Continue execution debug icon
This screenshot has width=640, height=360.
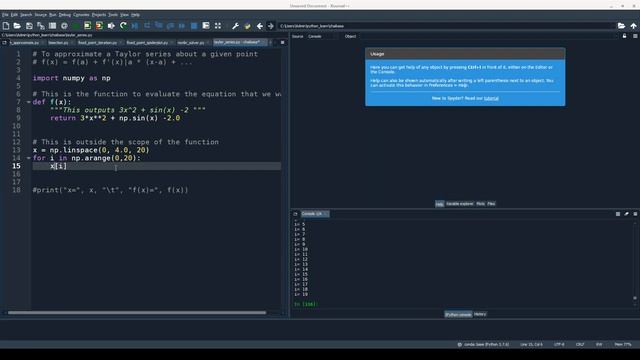[x=182, y=26]
